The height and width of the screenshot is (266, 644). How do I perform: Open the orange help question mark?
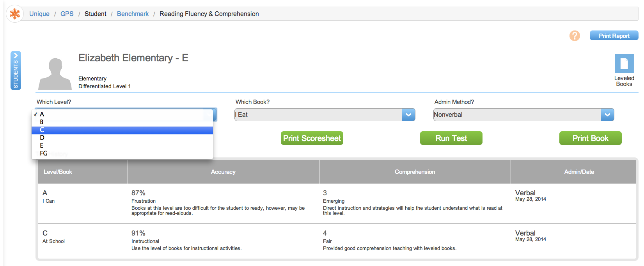pos(574,36)
